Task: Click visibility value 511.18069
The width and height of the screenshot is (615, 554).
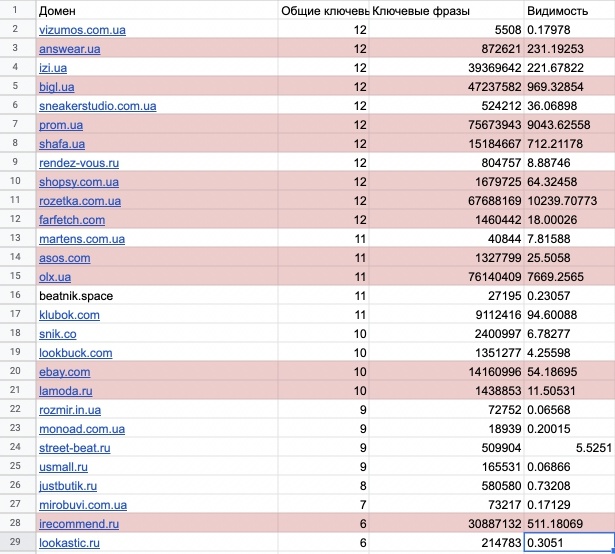Action: point(570,524)
